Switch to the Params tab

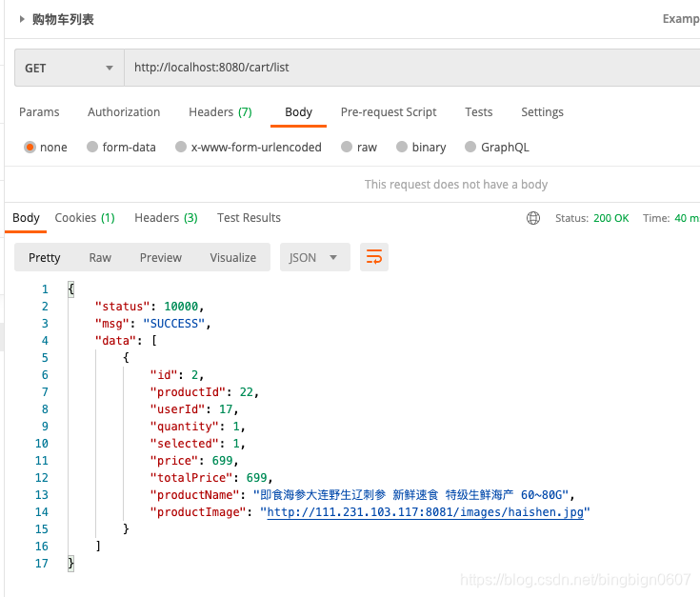(39, 112)
